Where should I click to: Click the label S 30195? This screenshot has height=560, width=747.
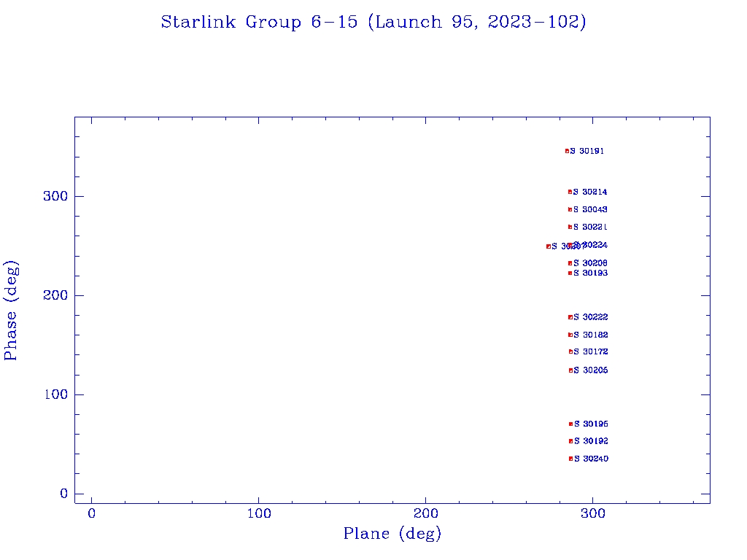point(591,424)
